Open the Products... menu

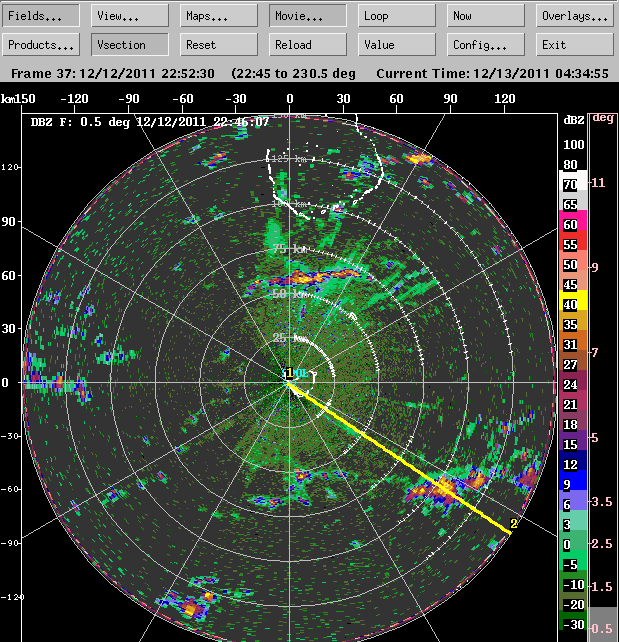click(42, 45)
